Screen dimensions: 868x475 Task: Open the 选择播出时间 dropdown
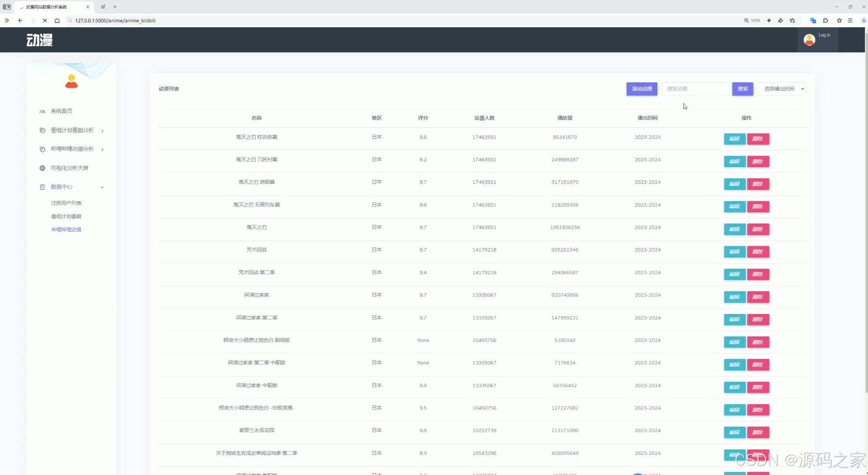pos(782,89)
